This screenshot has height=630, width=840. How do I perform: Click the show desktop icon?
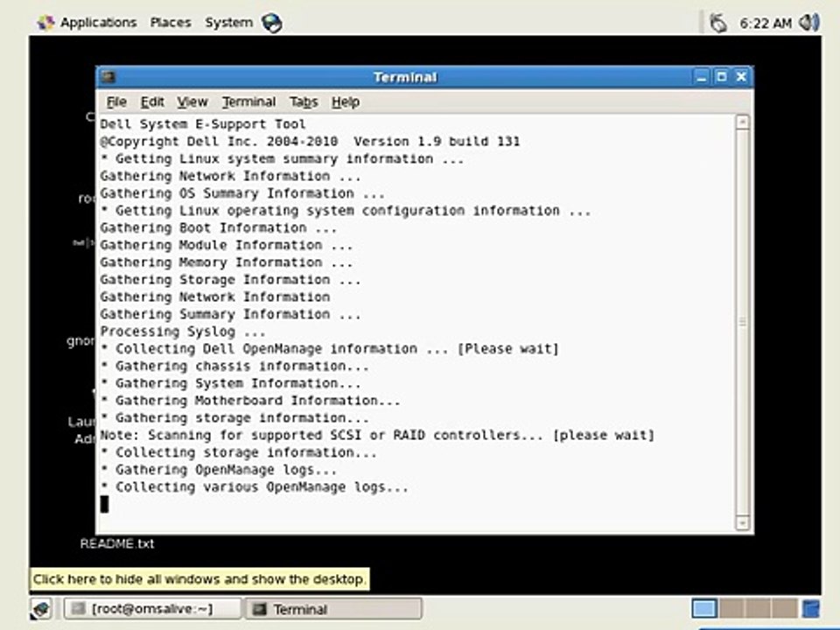coord(41,609)
